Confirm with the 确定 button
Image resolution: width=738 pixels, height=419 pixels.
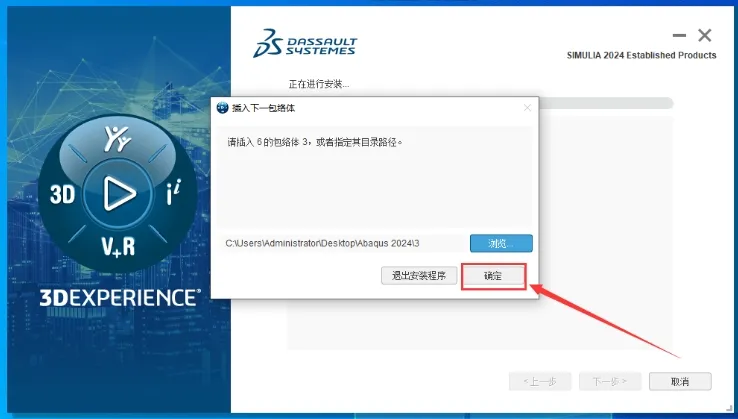[x=493, y=276]
